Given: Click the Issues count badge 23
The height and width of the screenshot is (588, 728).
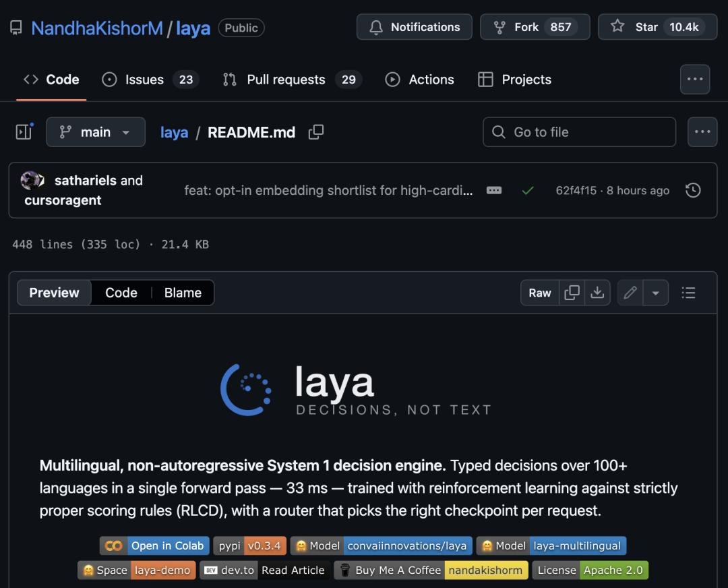Looking at the screenshot, I should click(186, 80).
